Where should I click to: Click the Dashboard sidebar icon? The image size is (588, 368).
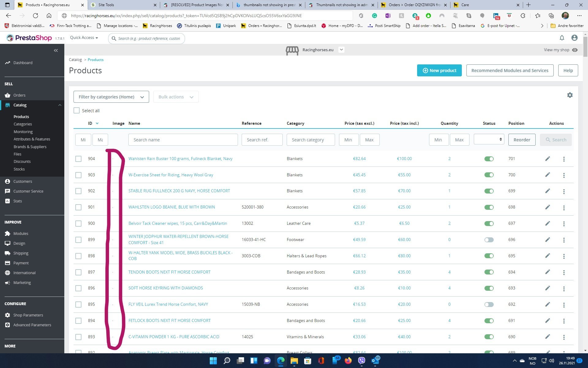click(8, 62)
